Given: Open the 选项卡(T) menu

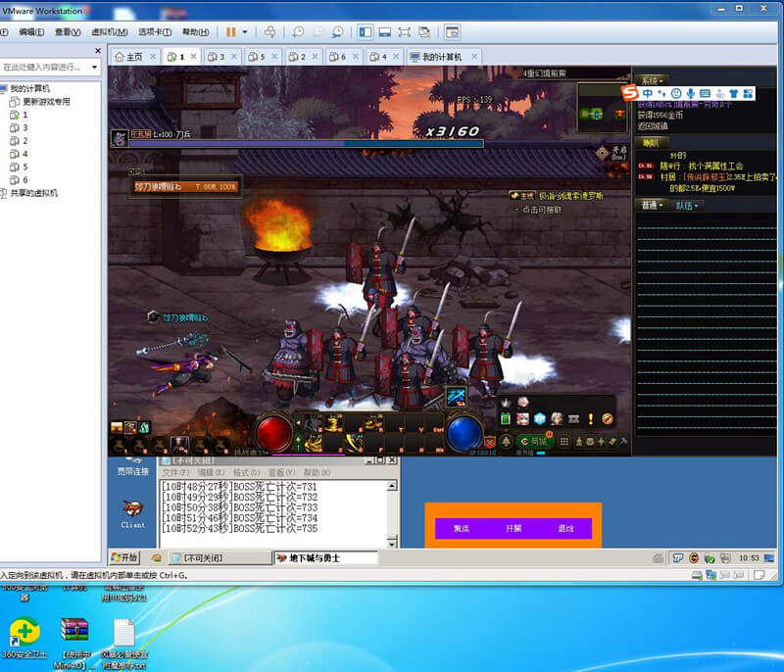Looking at the screenshot, I should coord(155,32).
